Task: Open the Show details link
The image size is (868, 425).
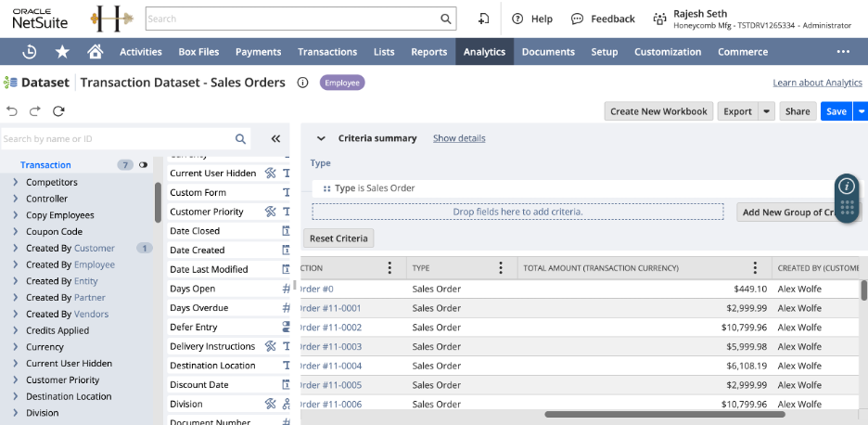Action: 459,138
